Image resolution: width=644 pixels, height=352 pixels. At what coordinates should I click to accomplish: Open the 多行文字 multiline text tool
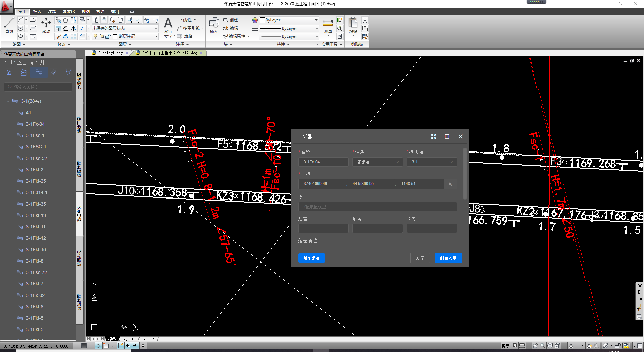[x=168, y=28]
